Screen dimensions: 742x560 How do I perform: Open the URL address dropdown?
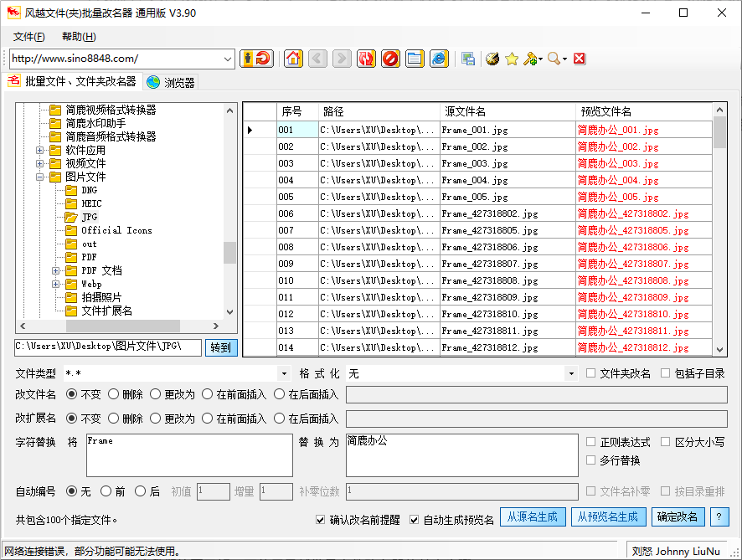(228, 59)
